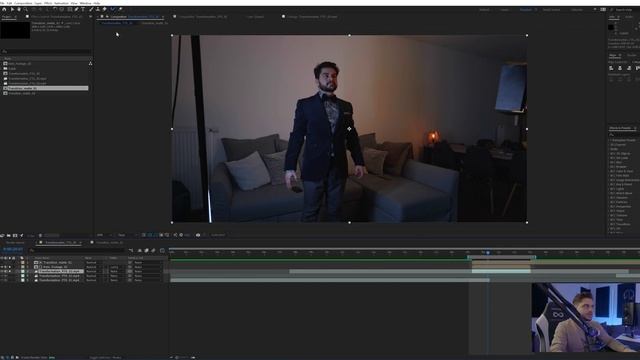
Task: Click the Toggle Switches / Modes button
Action: pos(105,358)
